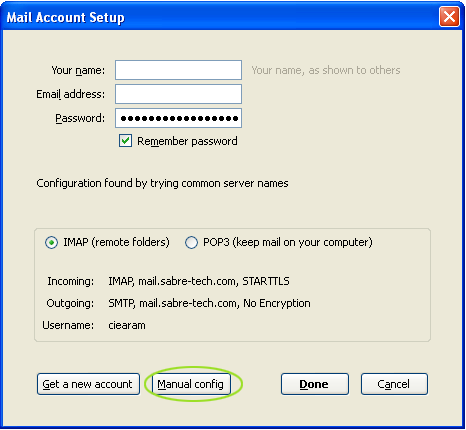This screenshot has height=430, width=466.
Task: Click the username value ciearam
Action: (127, 325)
